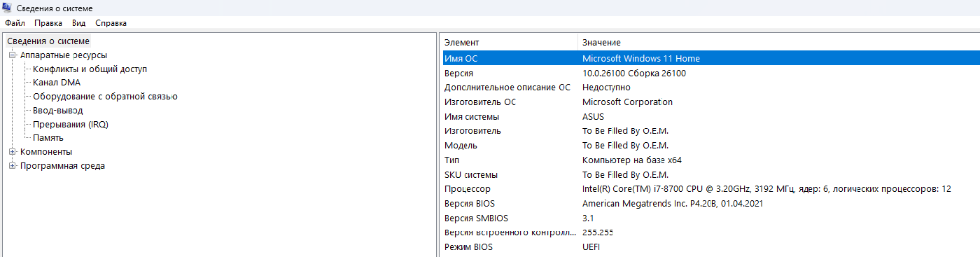Click the UEFI value
Screen dimensions: 980x257
point(591,246)
